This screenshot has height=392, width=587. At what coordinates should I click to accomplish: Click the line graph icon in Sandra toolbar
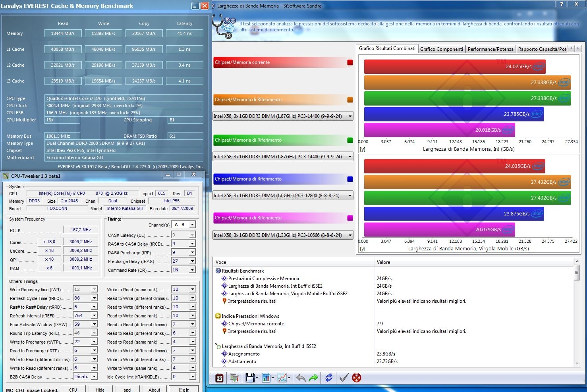[282, 378]
